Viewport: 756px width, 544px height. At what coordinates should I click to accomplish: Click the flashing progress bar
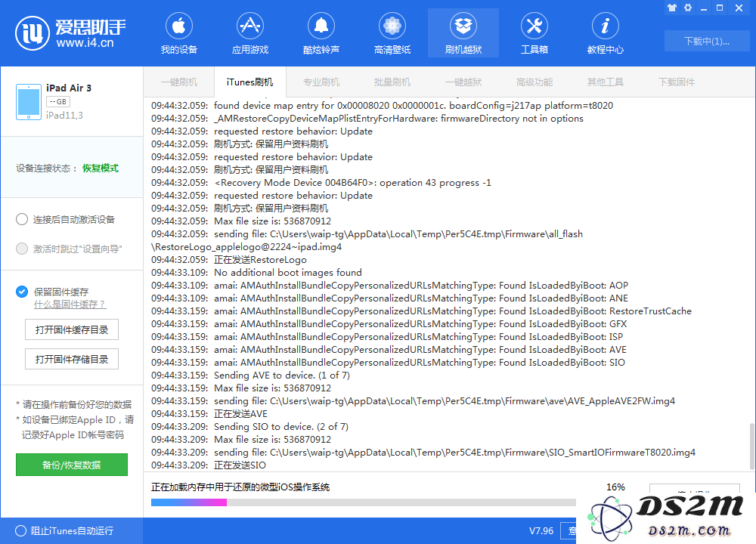(x=363, y=502)
